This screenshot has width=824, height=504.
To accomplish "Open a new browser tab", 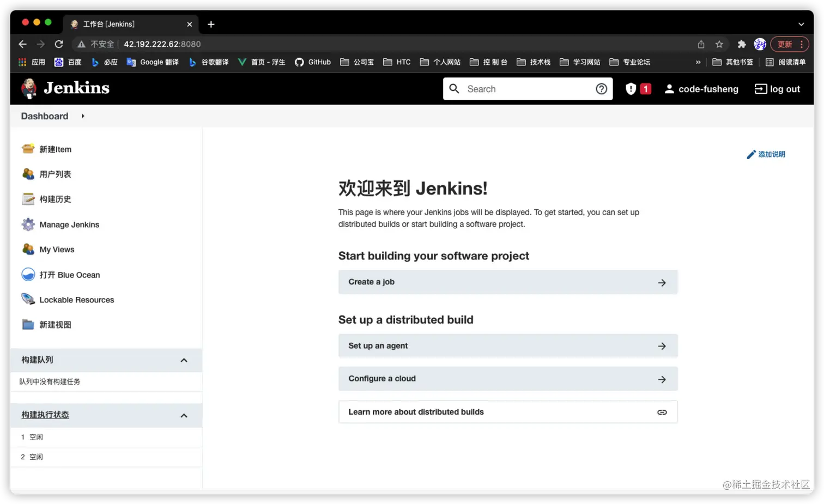I will (211, 25).
